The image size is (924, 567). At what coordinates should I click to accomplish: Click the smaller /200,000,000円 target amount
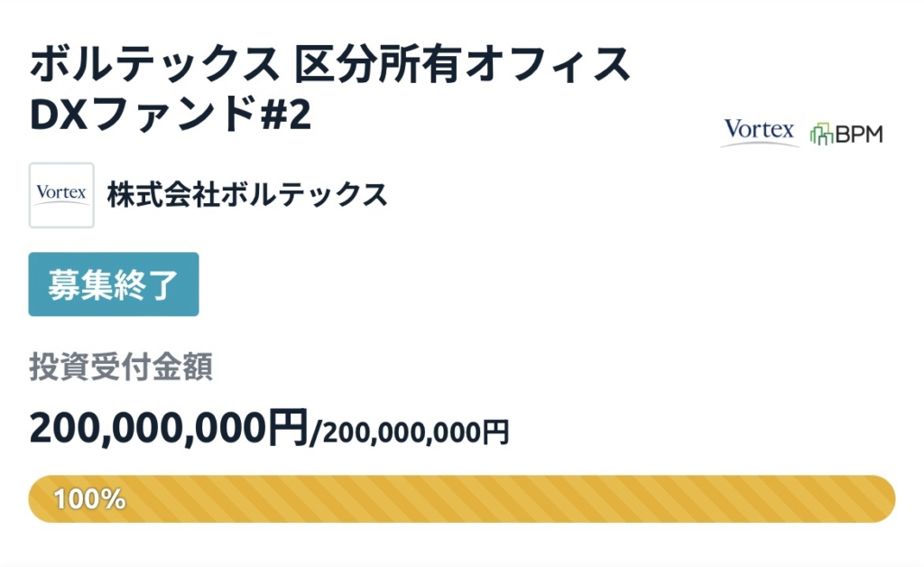click(x=410, y=432)
